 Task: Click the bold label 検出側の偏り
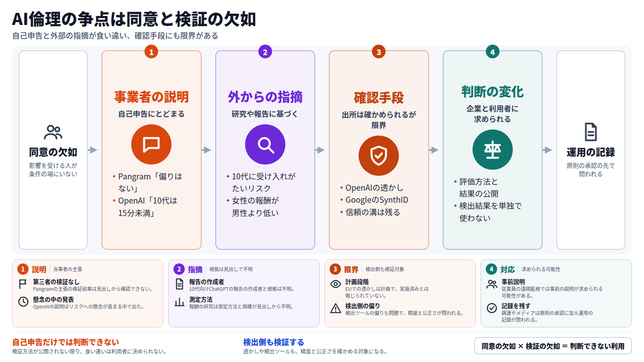(x=363, y=306)
